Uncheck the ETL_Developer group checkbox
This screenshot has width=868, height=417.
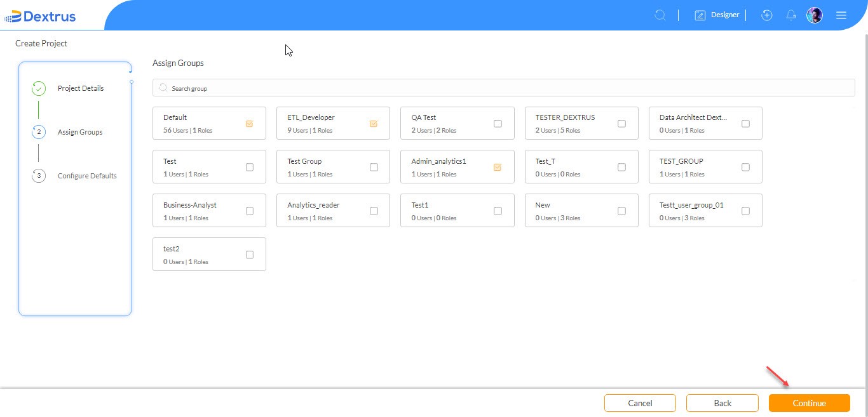tap(374, 124)
